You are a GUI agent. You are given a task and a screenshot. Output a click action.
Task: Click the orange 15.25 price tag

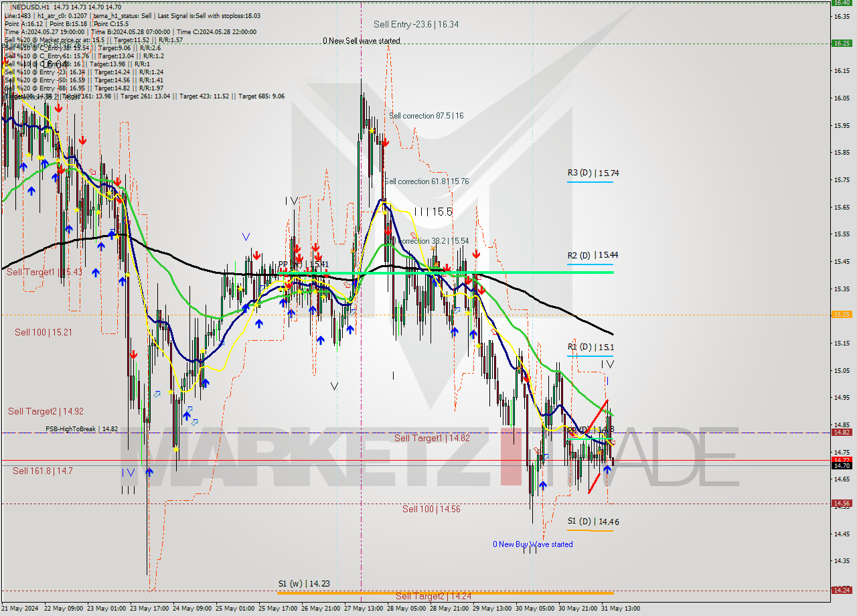pos(842,314)
